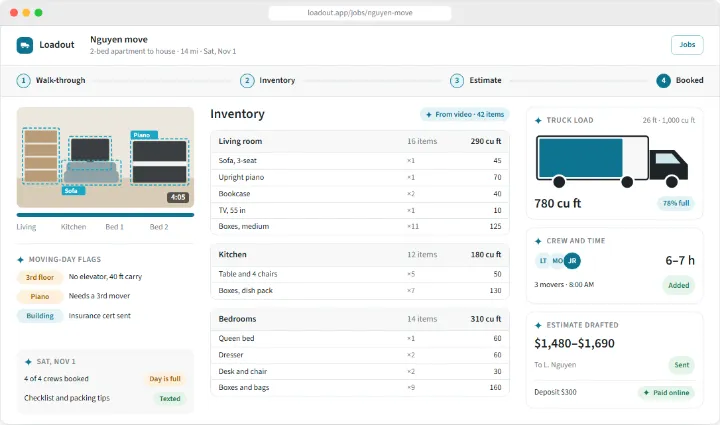
Task: Jump to Bed 2 video segment
Action: (159, 227)
